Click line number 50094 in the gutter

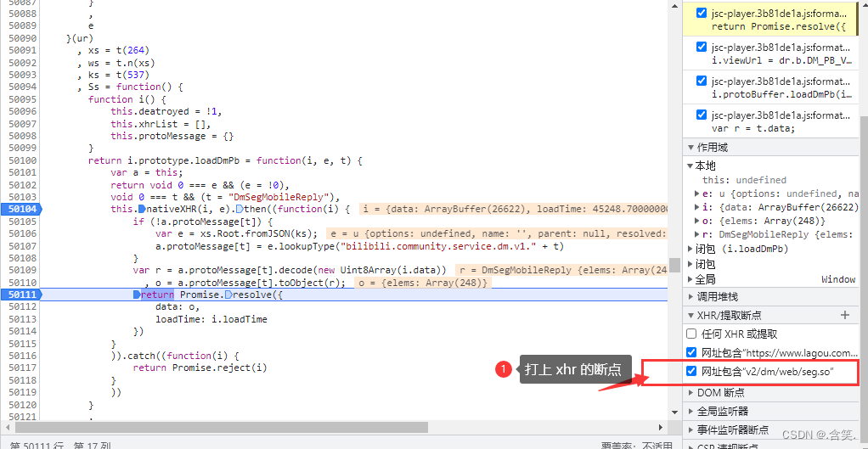[23, 87]
